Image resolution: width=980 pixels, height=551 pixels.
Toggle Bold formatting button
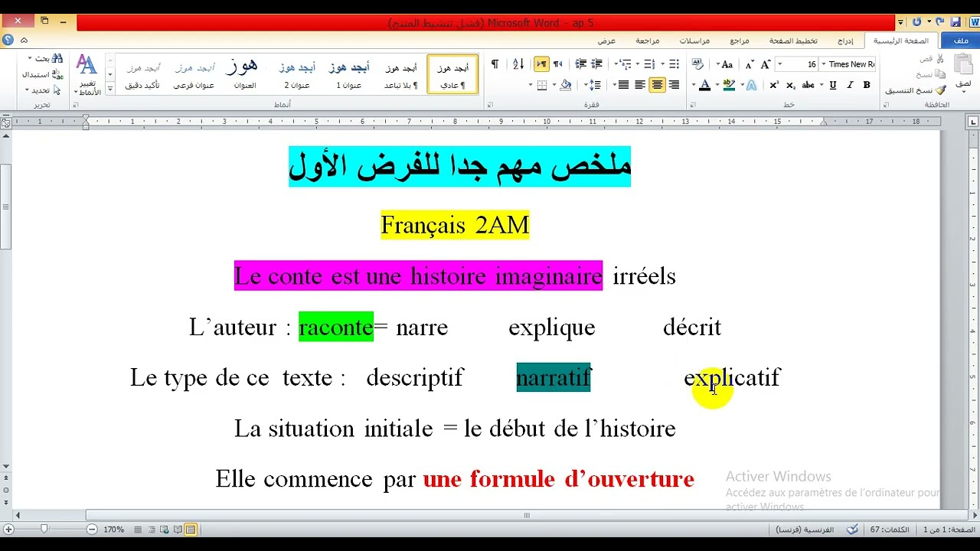867,85
